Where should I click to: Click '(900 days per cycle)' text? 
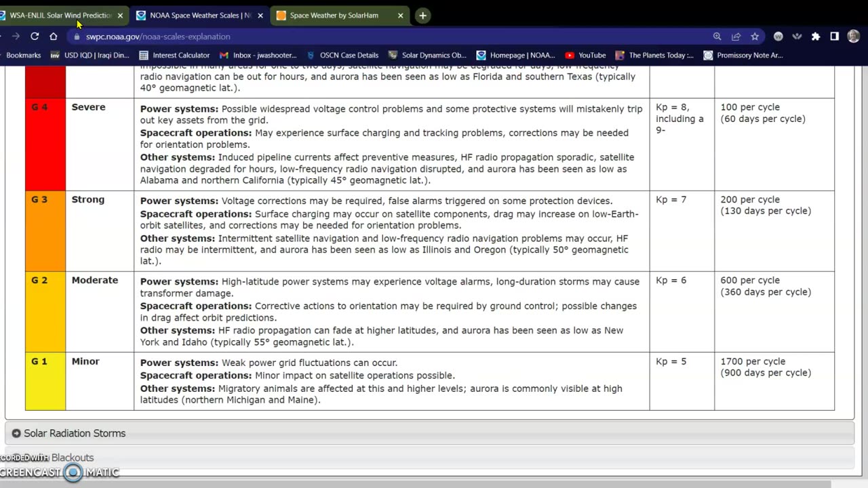click(x=766, y=373)
